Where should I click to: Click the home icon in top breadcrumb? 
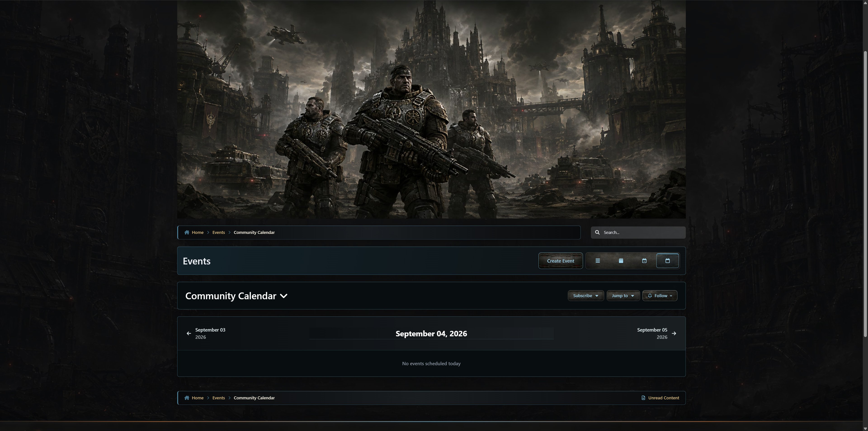(x=187, y=232)
